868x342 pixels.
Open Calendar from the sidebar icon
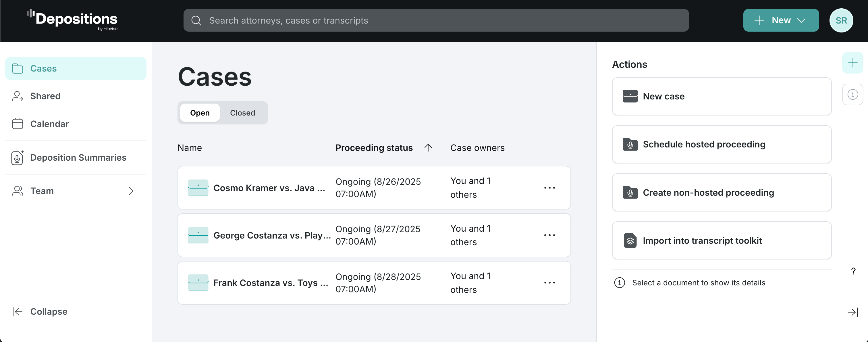pyautogui.click(x=17, y=124)
